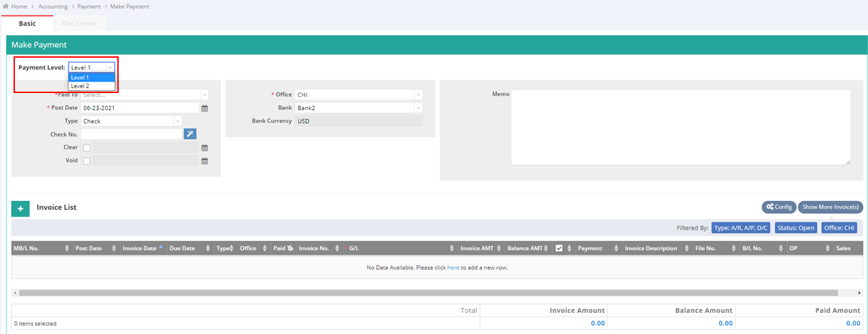Click inside the Memo text area
The height and width of the screenshot is (334, 868).
click(680, 127)
